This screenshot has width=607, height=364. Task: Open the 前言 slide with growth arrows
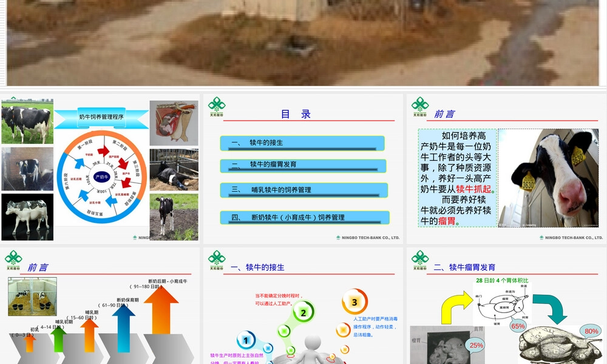[100, 306]
